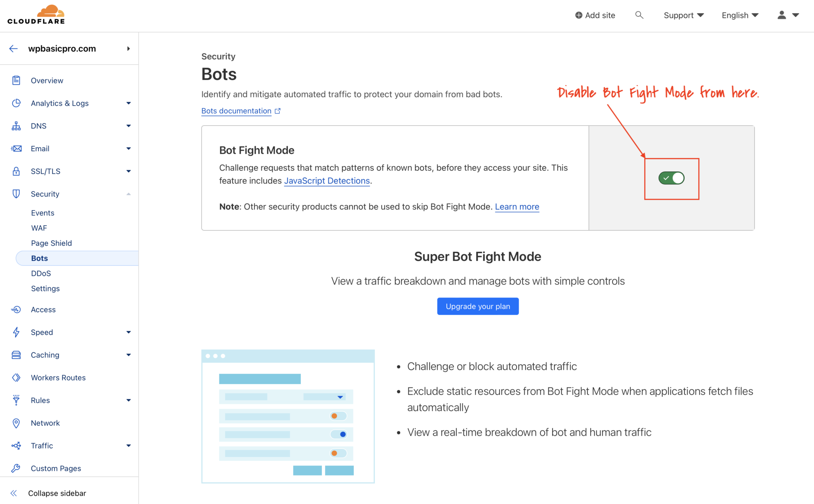
Task: Click the DNS network icon
Action: click(x=16, y=126)
